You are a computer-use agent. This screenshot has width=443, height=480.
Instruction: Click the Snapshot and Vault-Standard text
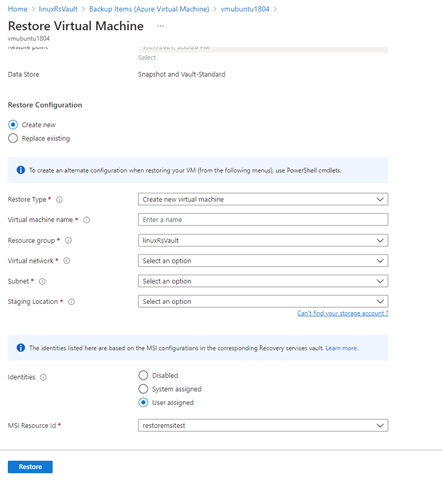tap(182, 74)
